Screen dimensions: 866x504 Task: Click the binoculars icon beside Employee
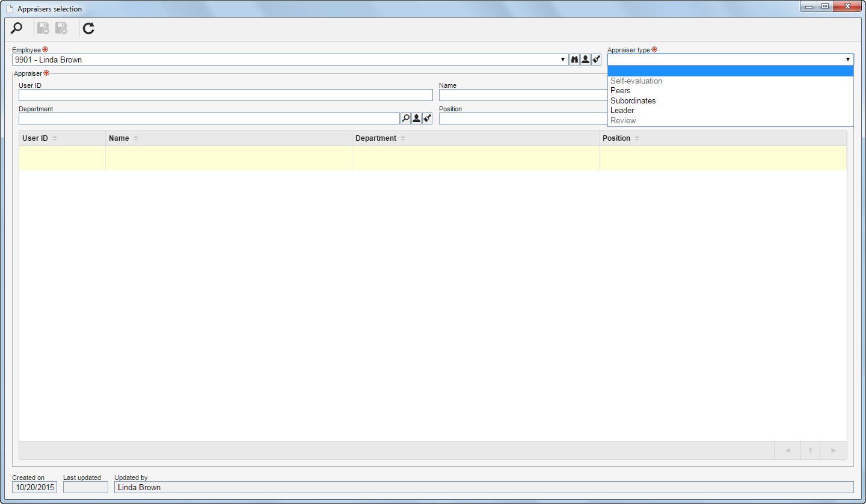(574, 60)
